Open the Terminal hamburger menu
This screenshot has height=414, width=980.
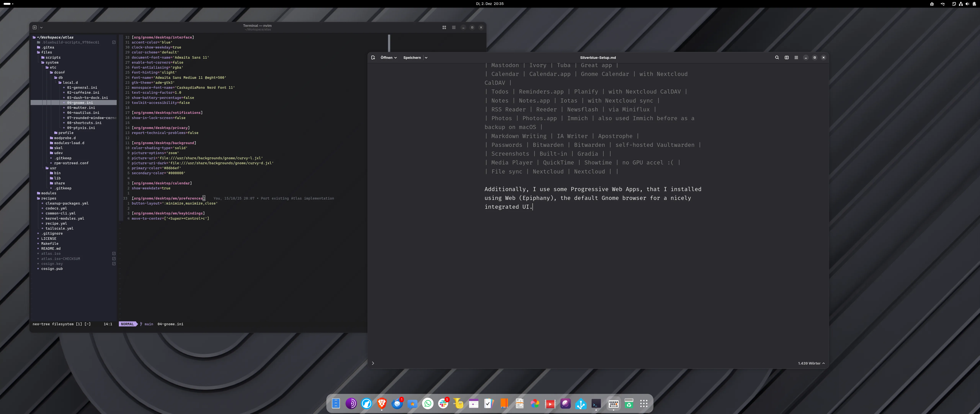pyautogui.click(x=453, y=27)
